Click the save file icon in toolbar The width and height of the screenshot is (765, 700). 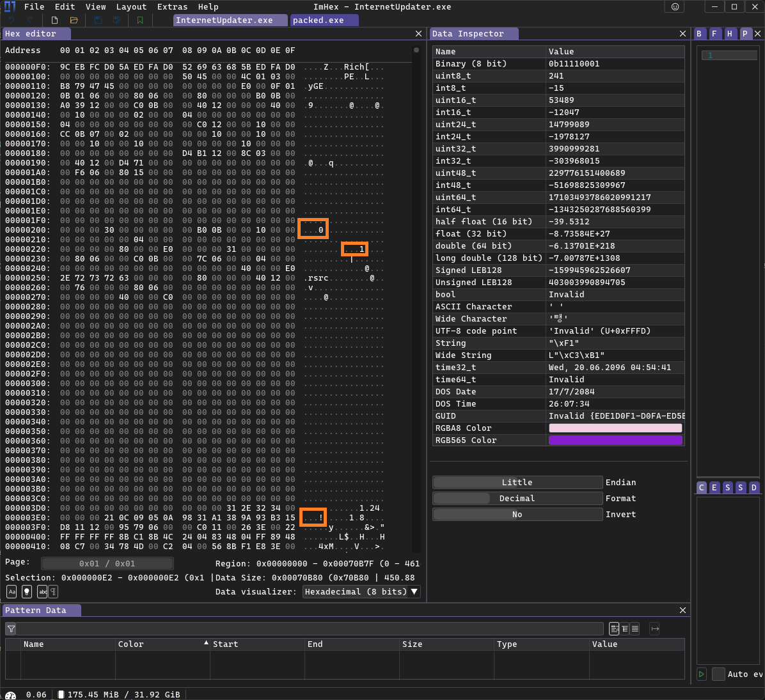click(98, 20)
